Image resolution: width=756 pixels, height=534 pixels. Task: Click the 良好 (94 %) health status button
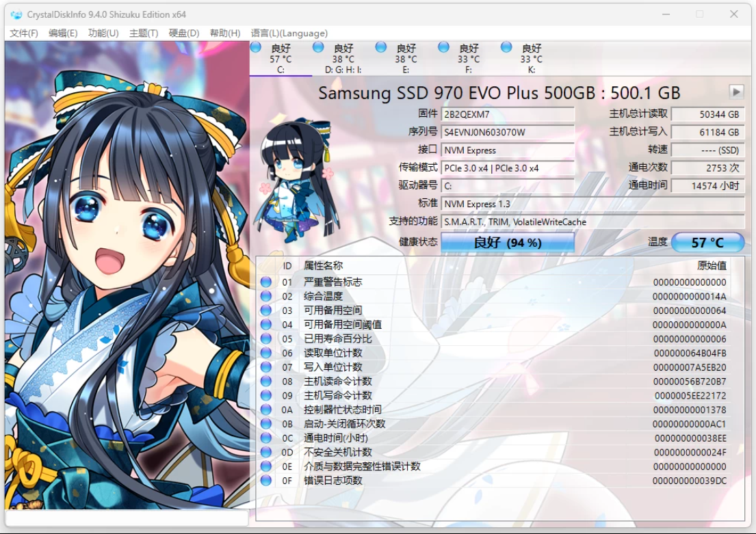(507, 243)
